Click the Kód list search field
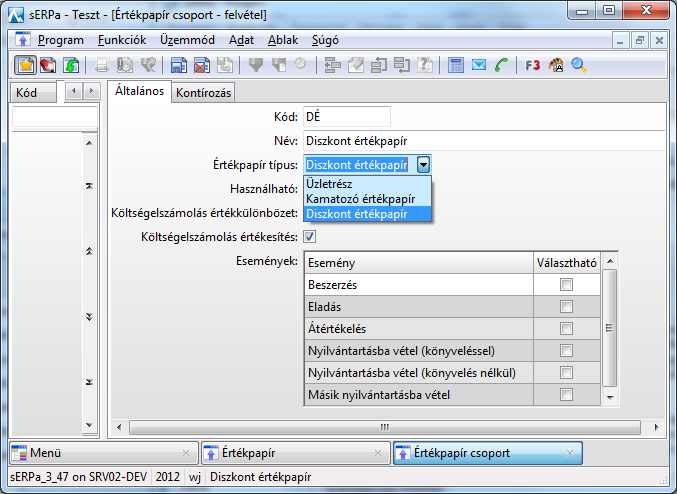 55,117
